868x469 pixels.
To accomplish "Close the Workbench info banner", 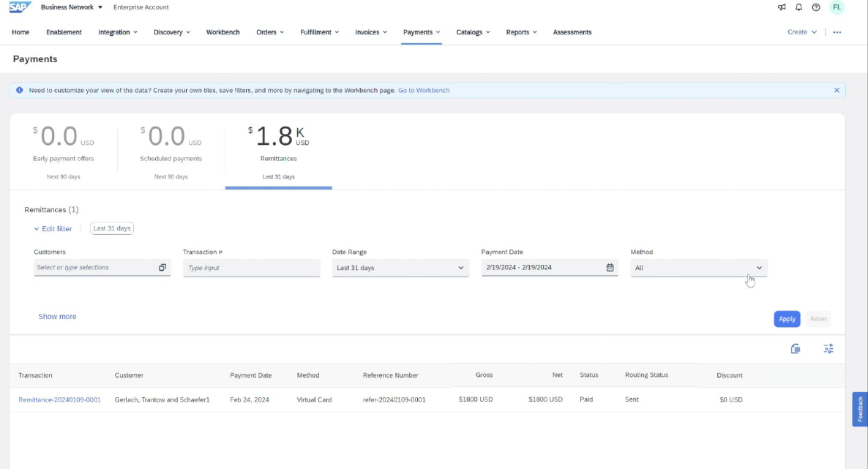I will (x=837, y=90).
